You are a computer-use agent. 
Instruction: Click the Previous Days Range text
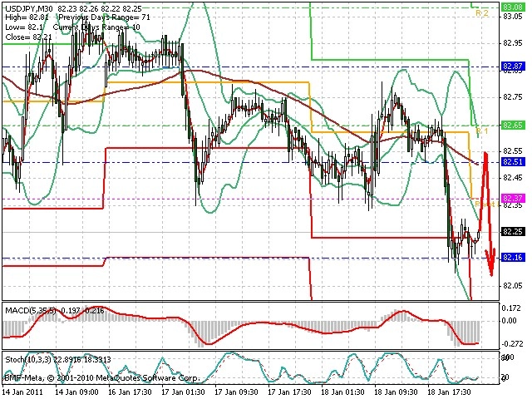pos(97,17)
